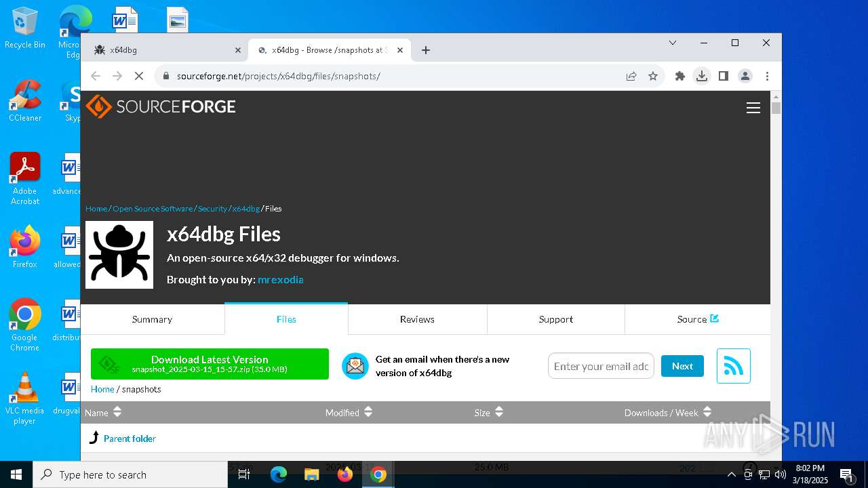Open the Chrome three-dot menu
The image size is (868, 488).
coord(767,76)
